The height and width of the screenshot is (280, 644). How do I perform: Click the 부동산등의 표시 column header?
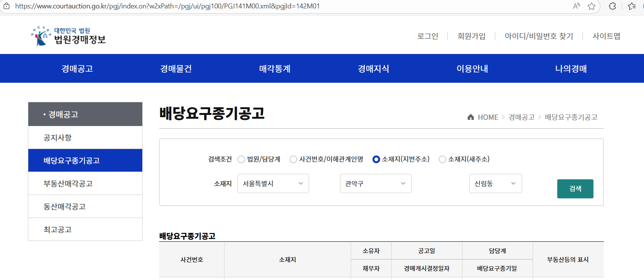568,260
